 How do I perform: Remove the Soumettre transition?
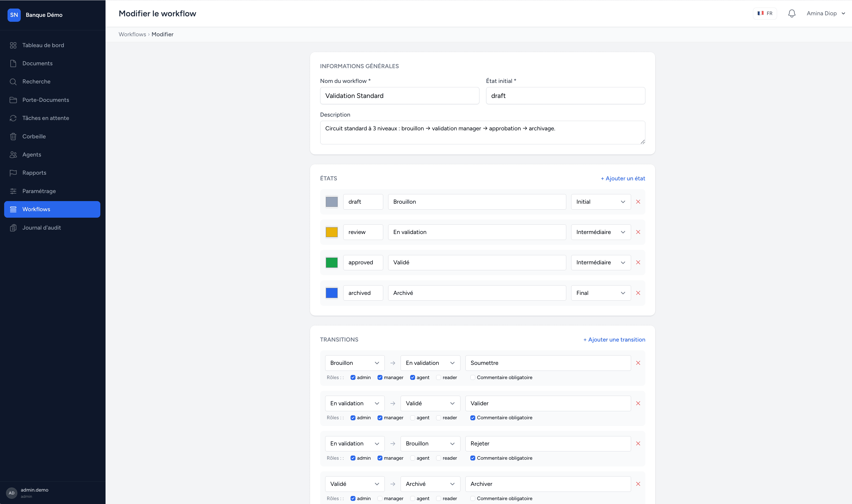[638, 363]
